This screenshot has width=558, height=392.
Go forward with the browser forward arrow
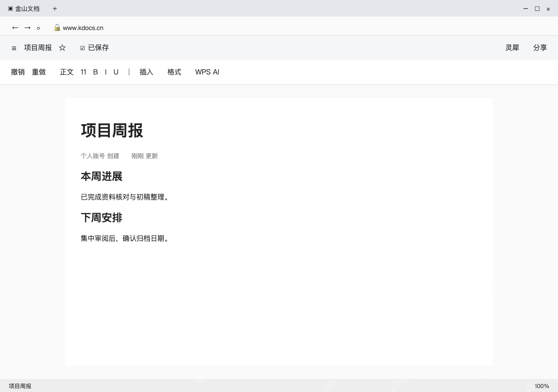coord(27,28)
